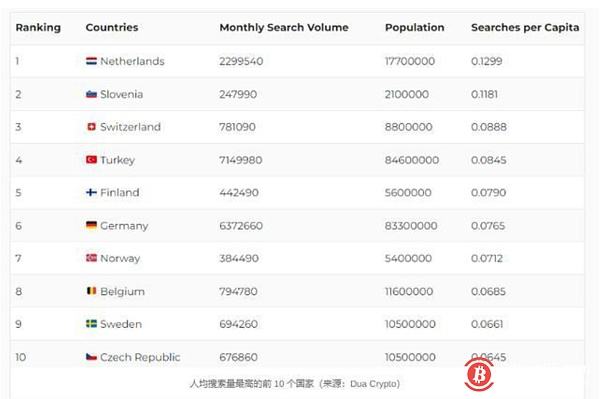600x399 pixels.
Task: Click population value 11600000
Action: tap(409, 292)
